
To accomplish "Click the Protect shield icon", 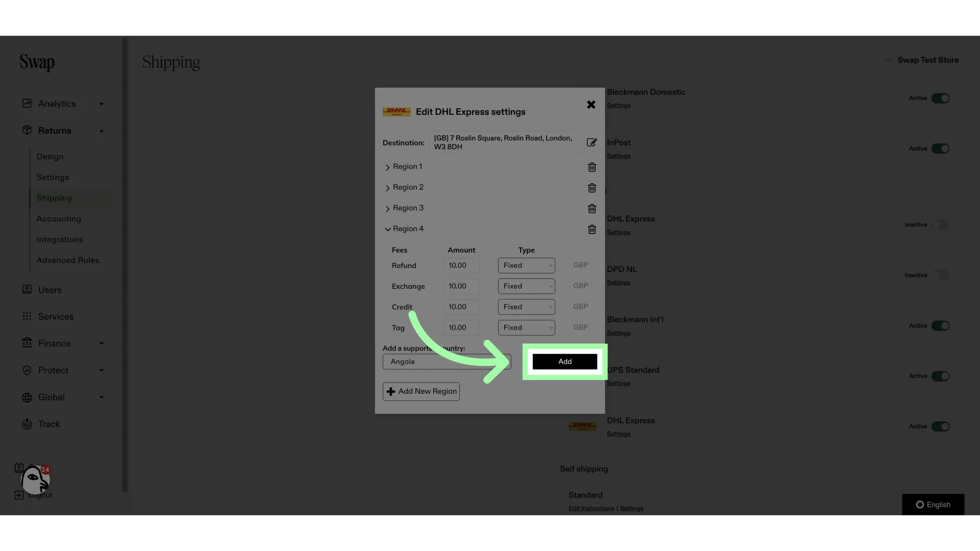I will [27, 370].
